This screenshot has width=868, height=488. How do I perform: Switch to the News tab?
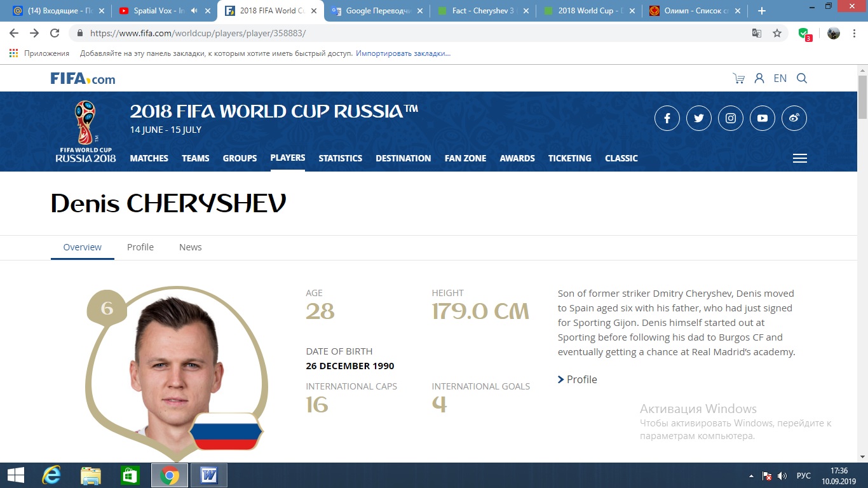pyautogui.click(x=191, y=247)
